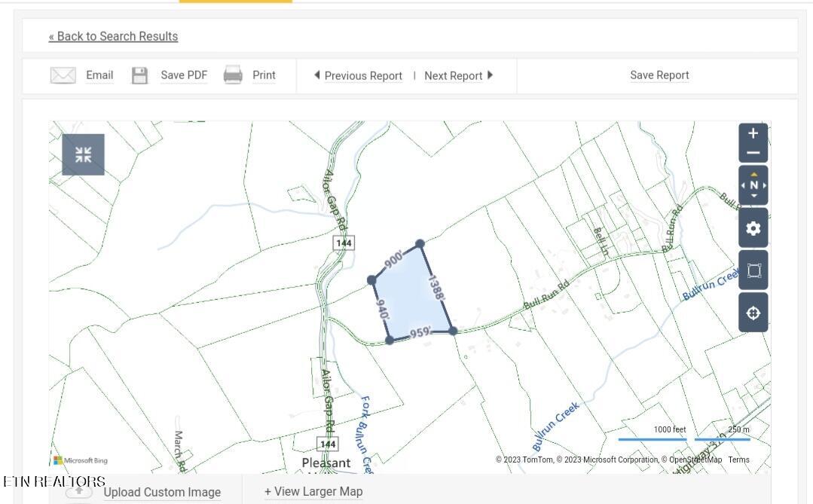Viewport: 813px width, 504px height.
Task: Zoom out using the map minus icon
Action: tap(753, 153)
